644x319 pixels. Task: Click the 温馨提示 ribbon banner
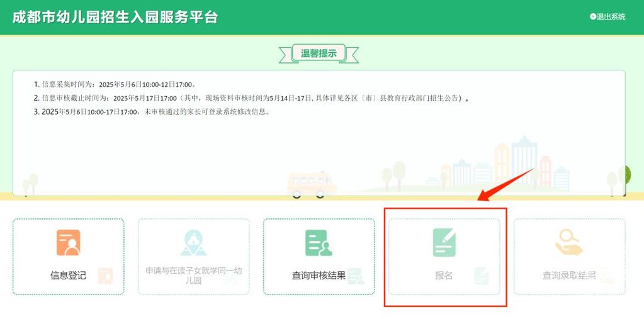point(319,53)
